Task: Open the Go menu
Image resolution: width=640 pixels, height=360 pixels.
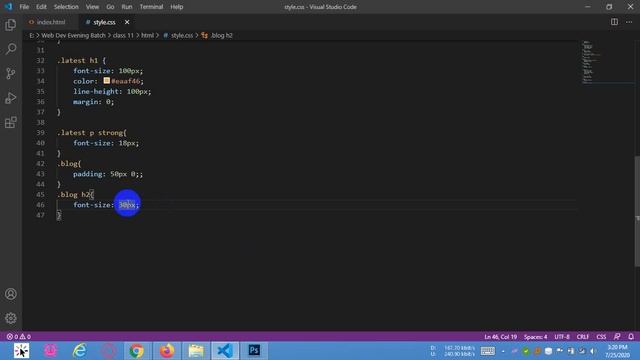Action: tap(110, 7)
